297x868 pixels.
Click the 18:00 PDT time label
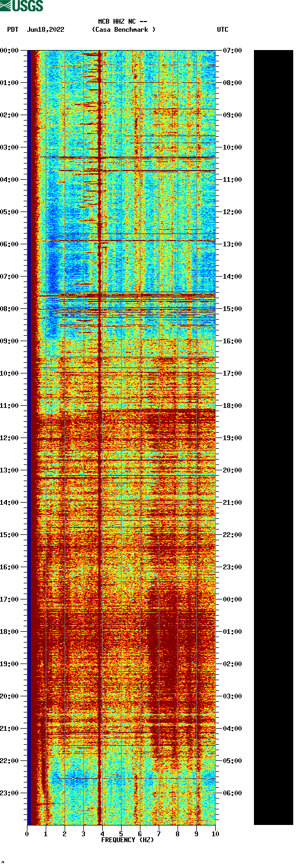[x=10, y=632]
